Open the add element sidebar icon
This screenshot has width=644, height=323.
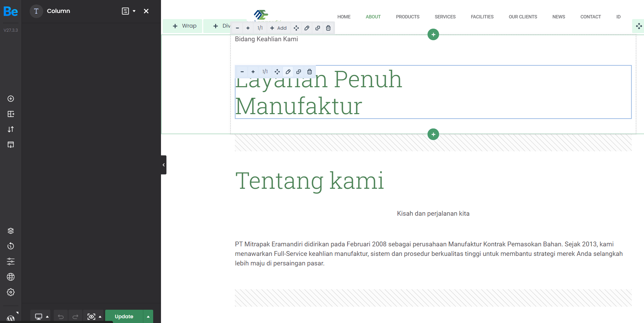click(11, 99)
